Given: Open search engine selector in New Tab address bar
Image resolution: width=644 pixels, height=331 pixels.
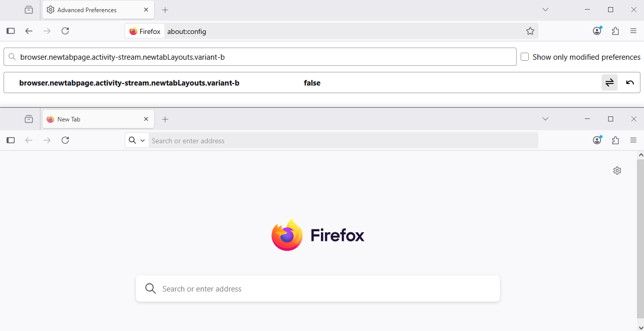Looking at the screenshot, I should [x=136, y=140].
